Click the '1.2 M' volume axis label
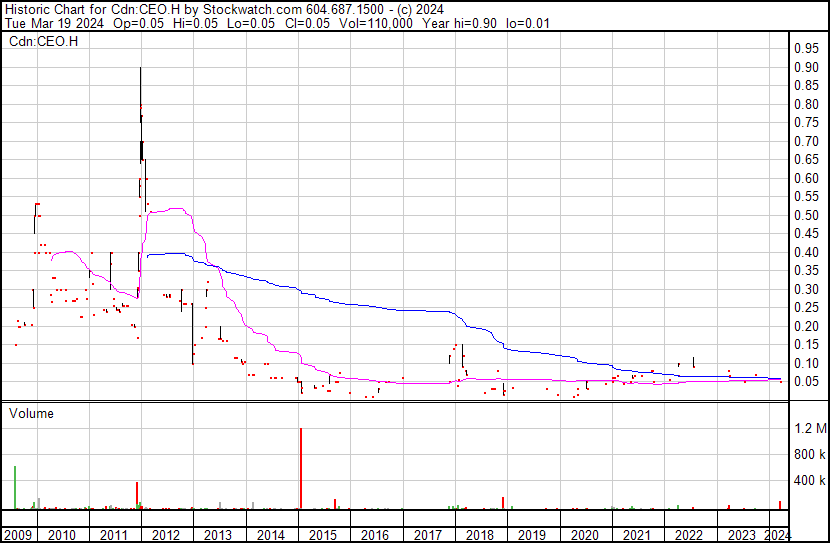Screen dimensions: 830x543 (810, 428)
